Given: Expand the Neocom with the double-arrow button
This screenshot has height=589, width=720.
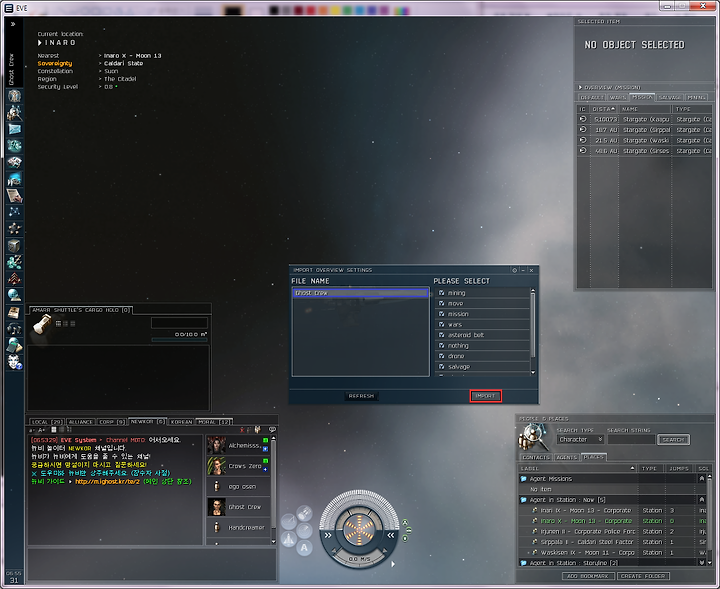Looking at the screenshot, I should 13,24.
